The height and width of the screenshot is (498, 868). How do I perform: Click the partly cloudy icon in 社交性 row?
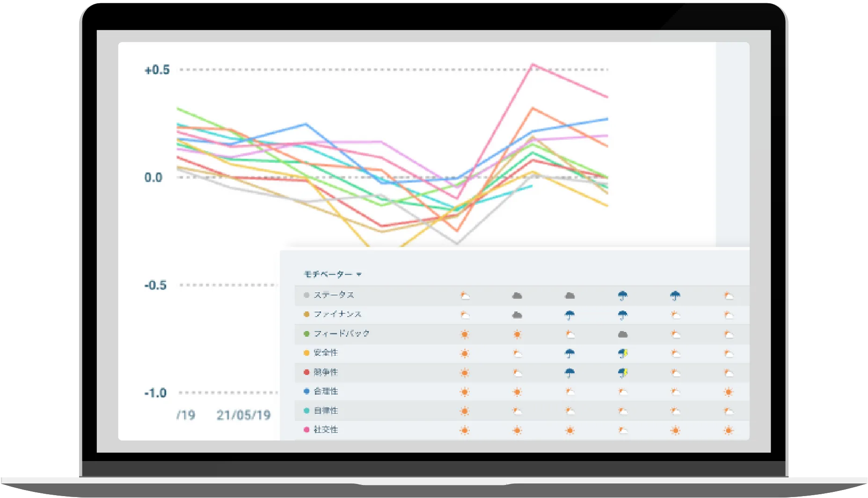point(622,430)
